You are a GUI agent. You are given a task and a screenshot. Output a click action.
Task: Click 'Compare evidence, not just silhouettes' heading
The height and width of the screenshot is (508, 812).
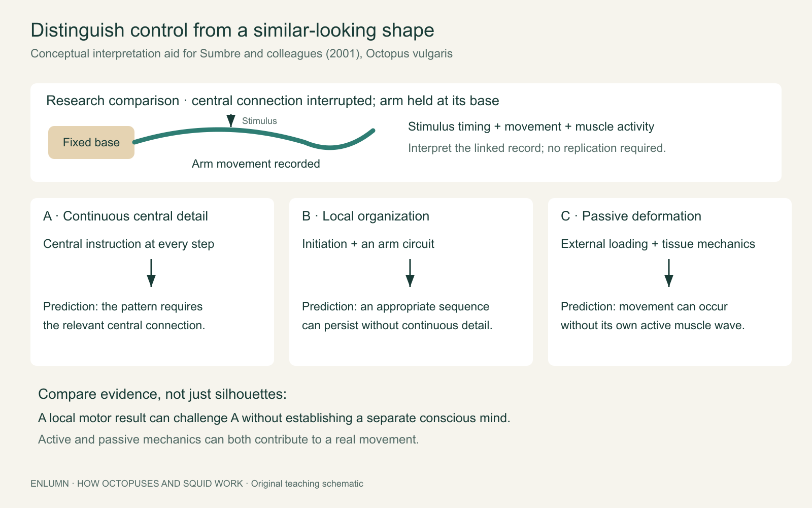(162, 394)
